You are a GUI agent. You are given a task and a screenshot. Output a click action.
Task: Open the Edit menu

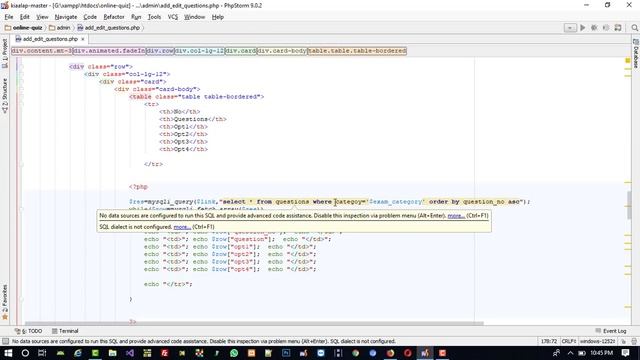(25, 17)
